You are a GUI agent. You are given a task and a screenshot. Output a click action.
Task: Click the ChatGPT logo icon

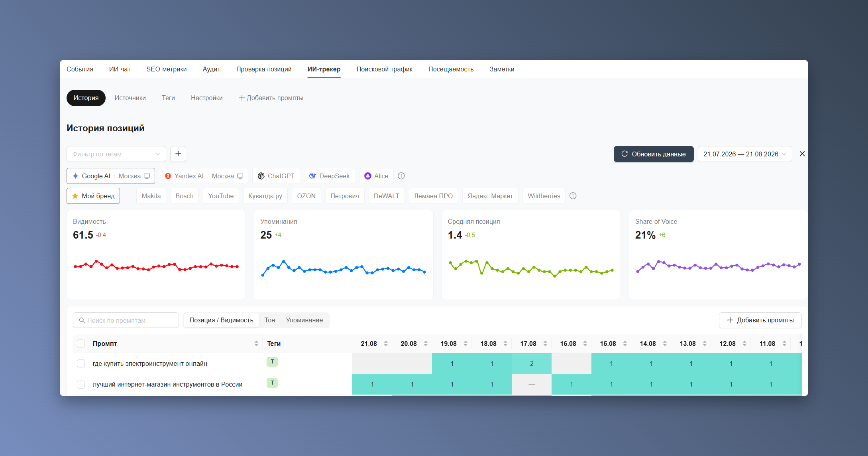point(261,176)
